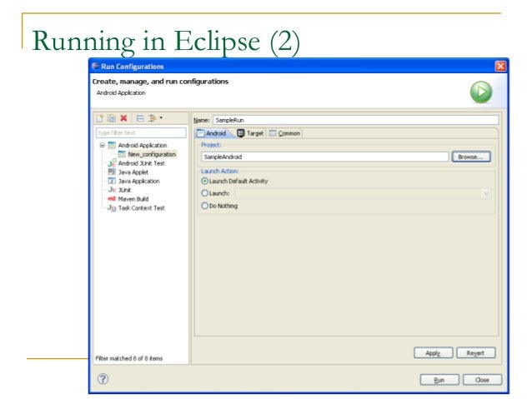The image size is (532, 399).
Task: Select the Do Nothing radio button
Action: coord(204,206)
